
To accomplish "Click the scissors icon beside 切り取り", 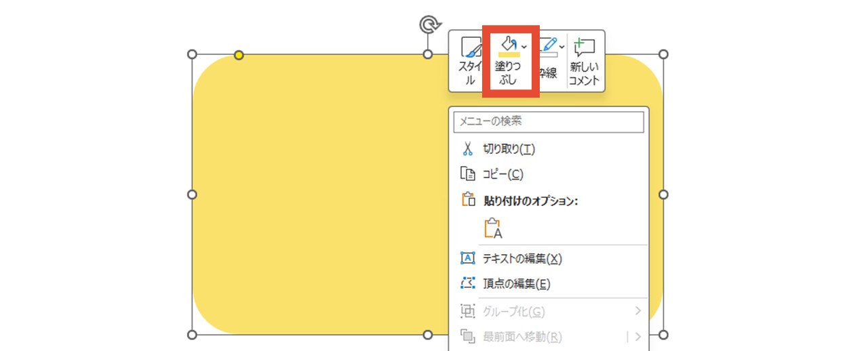I will pyautogui.click(x=468, y=149).
